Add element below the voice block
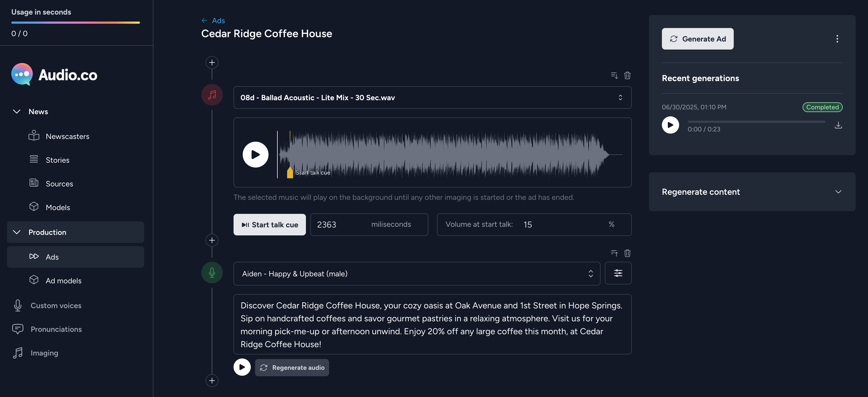The width and height of the screenshot is (868, 397). tap(212, 381)
